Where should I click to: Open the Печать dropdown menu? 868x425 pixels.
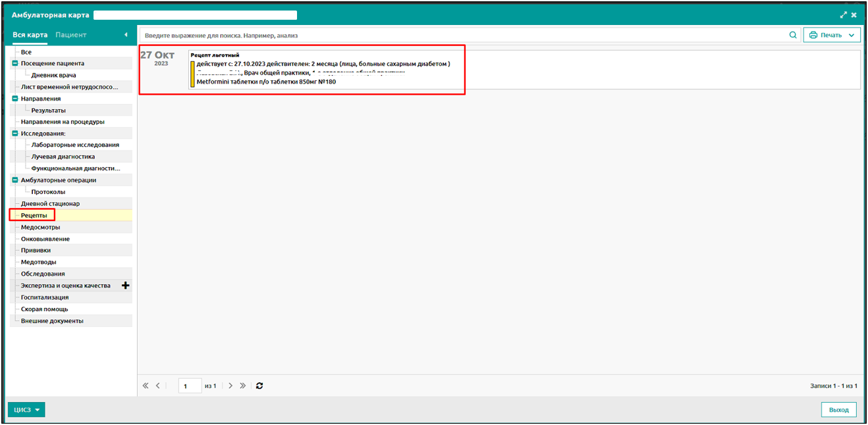(x=832, y=35)
